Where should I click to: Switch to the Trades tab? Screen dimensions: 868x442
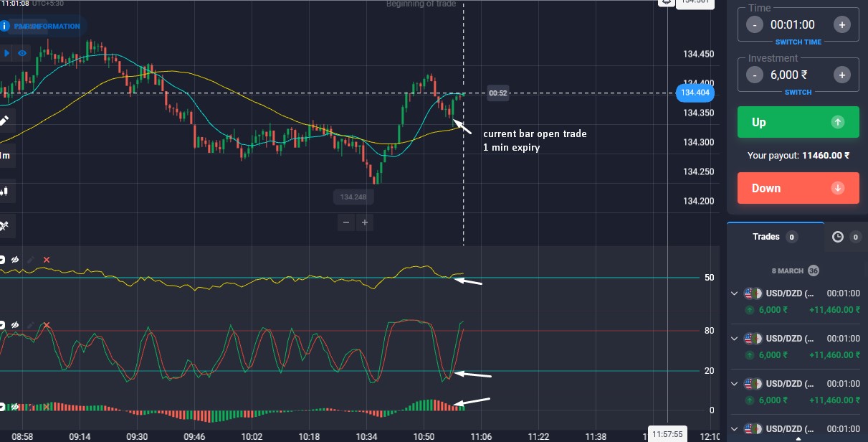click(775, 237)
